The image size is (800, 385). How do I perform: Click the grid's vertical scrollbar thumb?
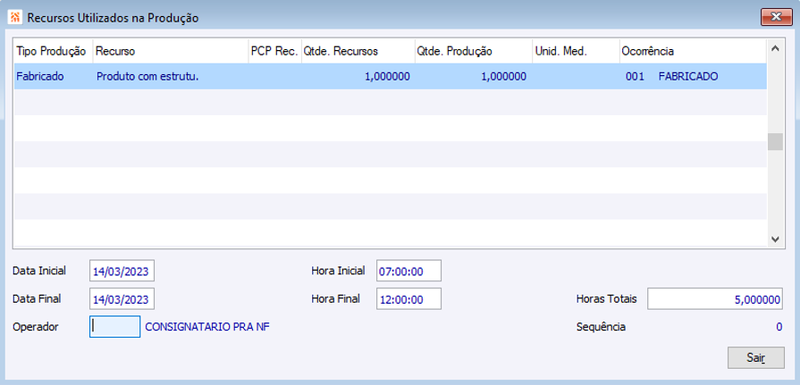pyautogui.click(x=775, y=142)
